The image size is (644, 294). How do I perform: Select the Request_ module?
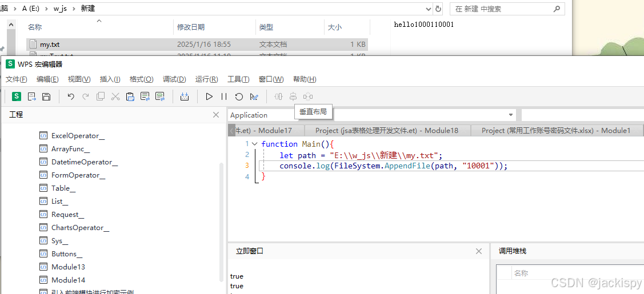coord(68,215)
